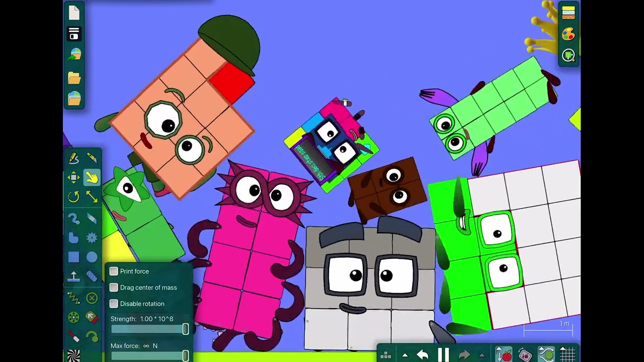This screenshot has width=644, height=362.
Task: Click the 1 m scale indicator
Action: 548,327
